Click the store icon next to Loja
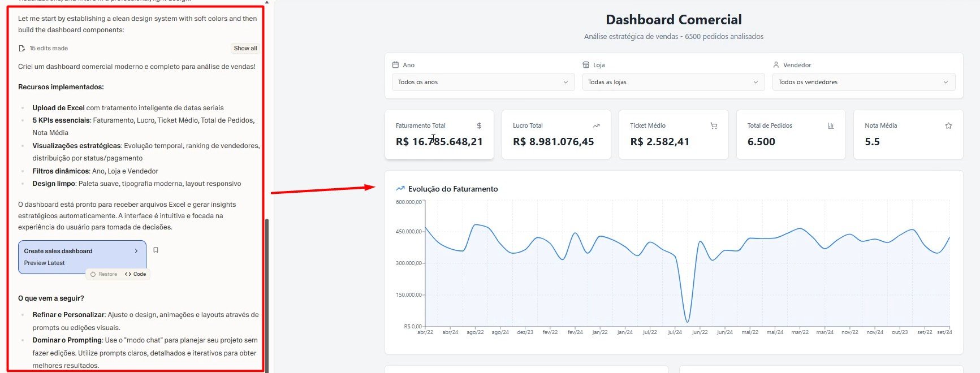Image resolution: width=980 pixels, height=373 pixels. click(586, 65)
